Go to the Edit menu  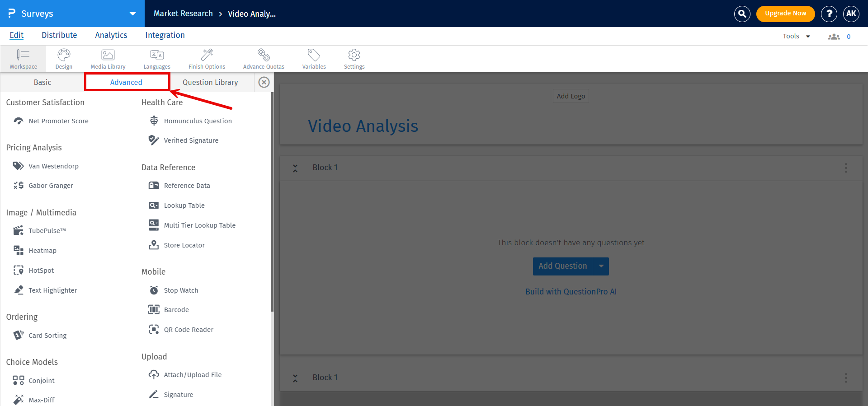click(x=17, y=35)
